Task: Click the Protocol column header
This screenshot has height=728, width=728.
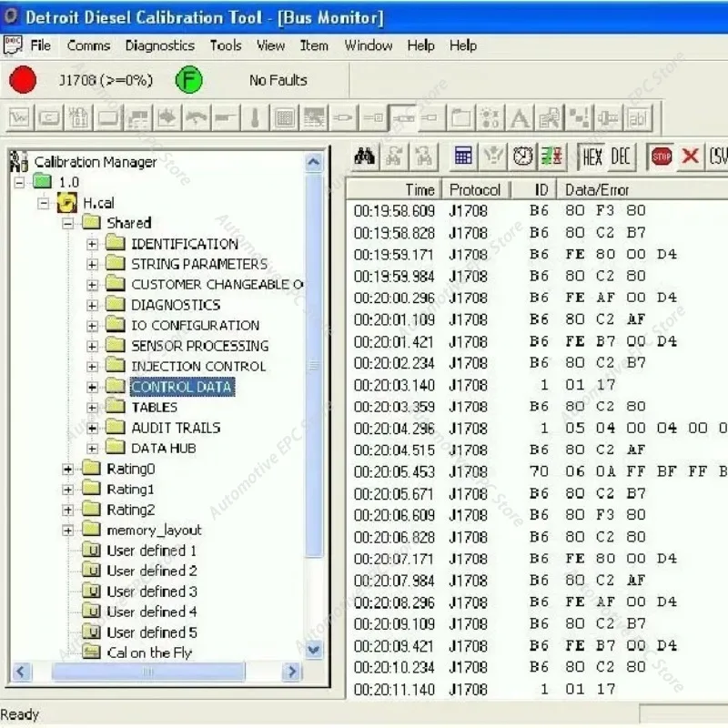Action: point(475,189)
